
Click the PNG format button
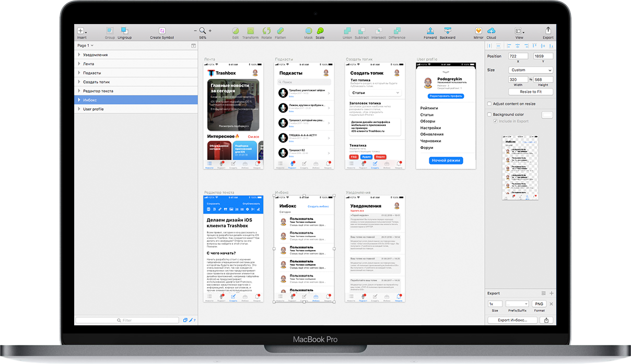tap(539, 304)
